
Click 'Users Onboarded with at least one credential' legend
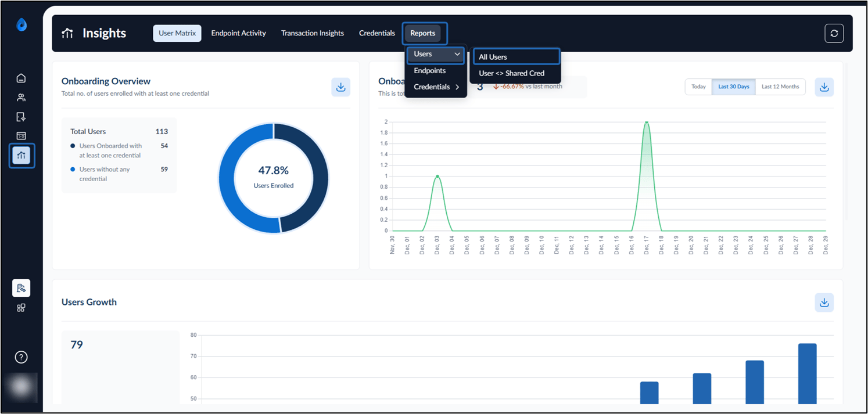(x=110, y=150)
